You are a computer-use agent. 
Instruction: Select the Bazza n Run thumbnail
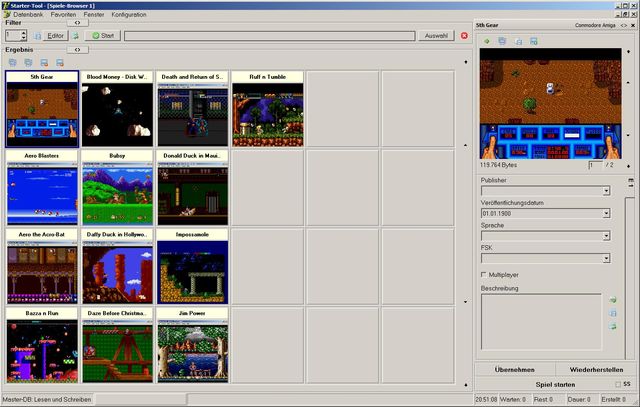(42, 345)
